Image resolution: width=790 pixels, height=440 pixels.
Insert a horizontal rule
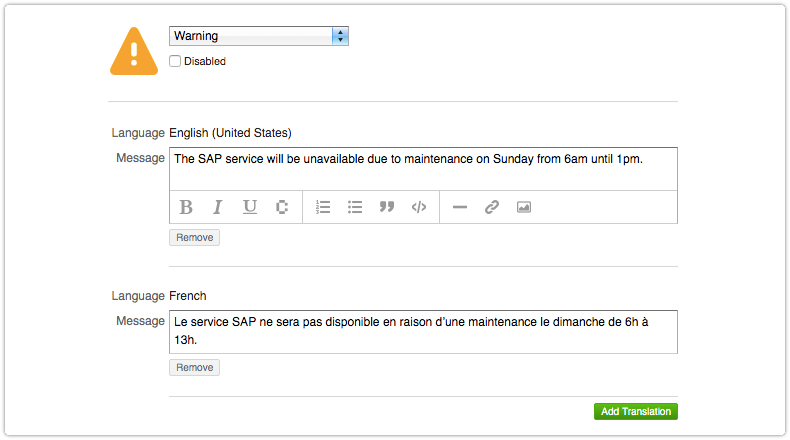click(x=460, y=207)
